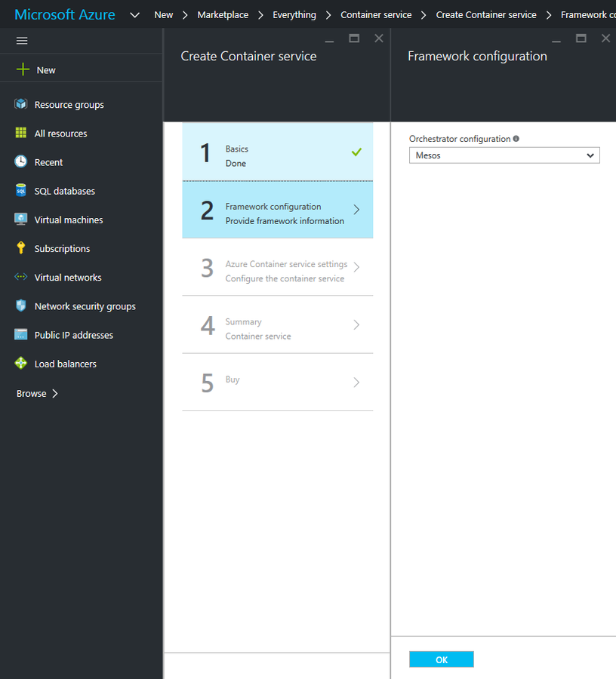This screenshot has height=679, width=616.
Task: Select the New breadcrumb item
Action: 163,15
